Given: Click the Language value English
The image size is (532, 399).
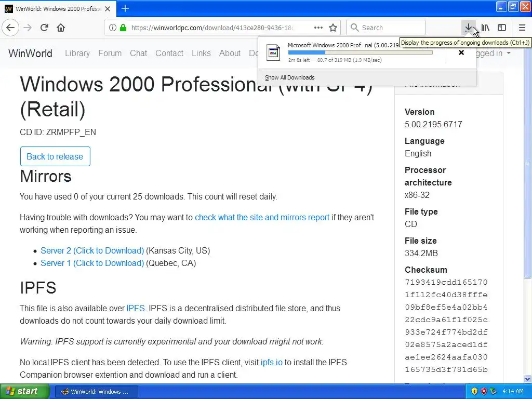Looking at the screenshot, I should pyautogui.click(x=418, y=153).
